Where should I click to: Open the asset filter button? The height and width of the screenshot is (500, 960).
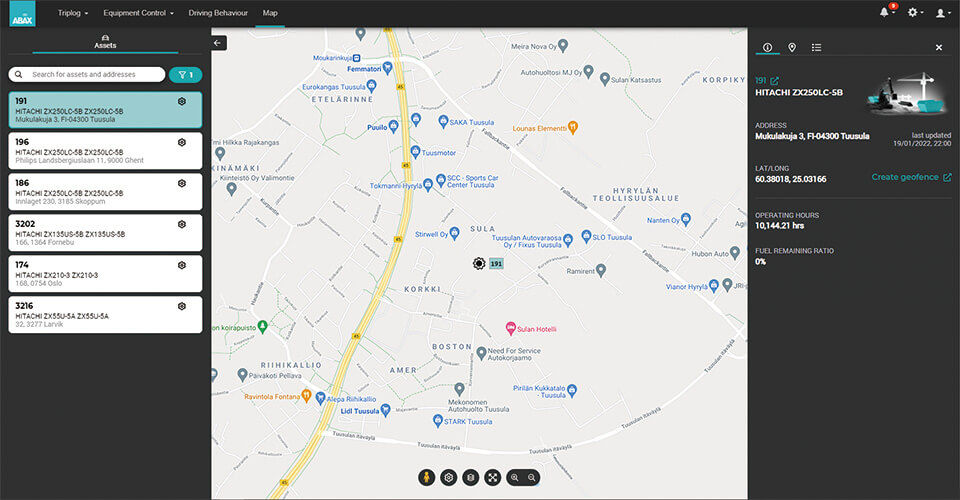(x=186, y=75)
